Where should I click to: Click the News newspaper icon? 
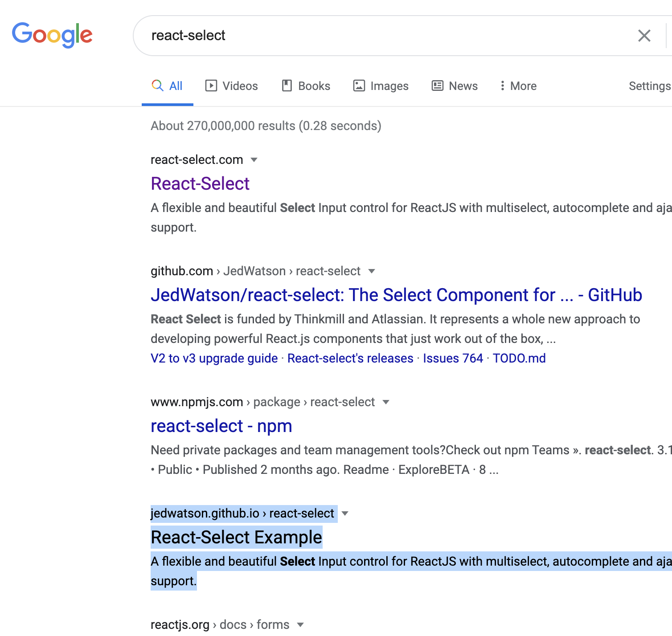[x=437, y=86]
